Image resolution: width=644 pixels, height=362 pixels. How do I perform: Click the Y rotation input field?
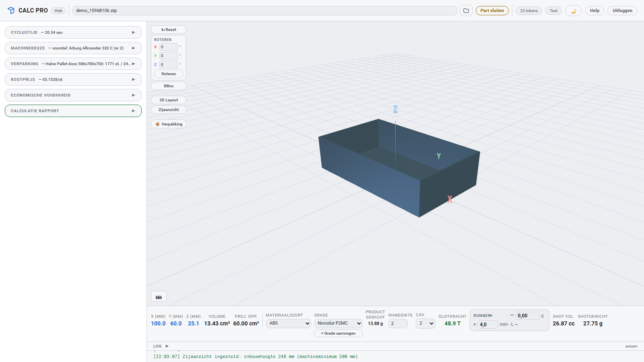click(169, 56)
